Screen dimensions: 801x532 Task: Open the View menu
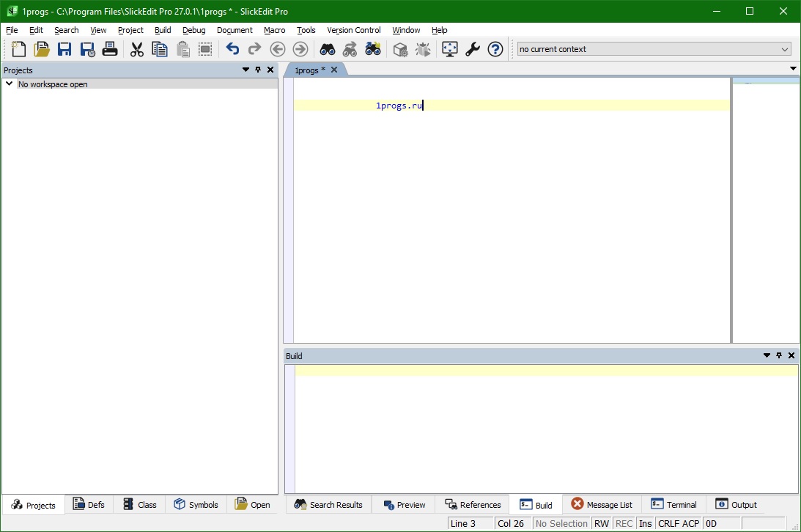pos(99,30)
